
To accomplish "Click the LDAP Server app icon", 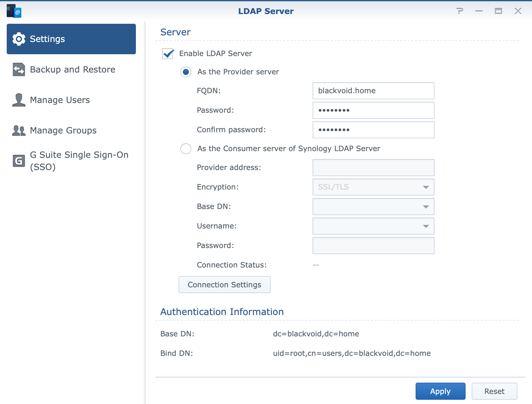I will point(14,11).
